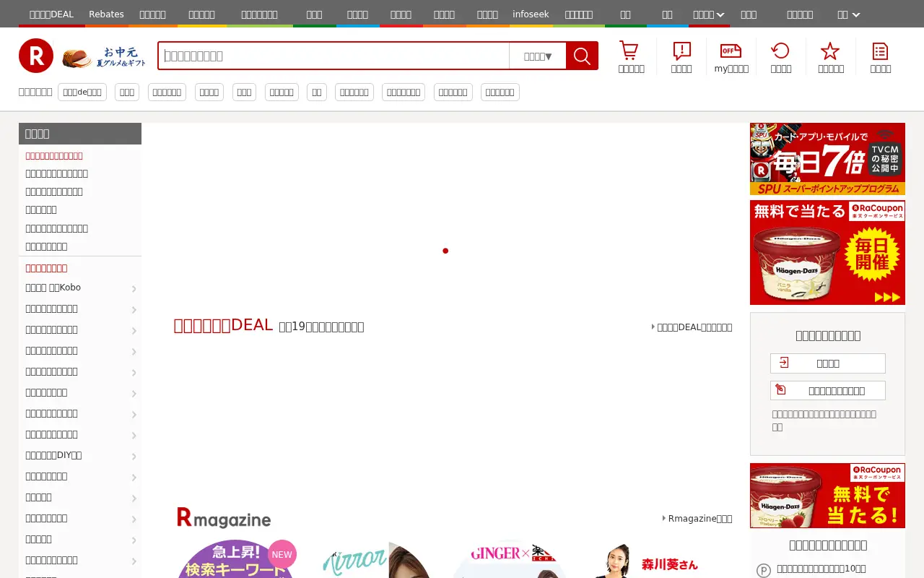Screen dimensions: 924x578
Task: Open the Mirror magazine thumbnail
Action: click(375, 559)
